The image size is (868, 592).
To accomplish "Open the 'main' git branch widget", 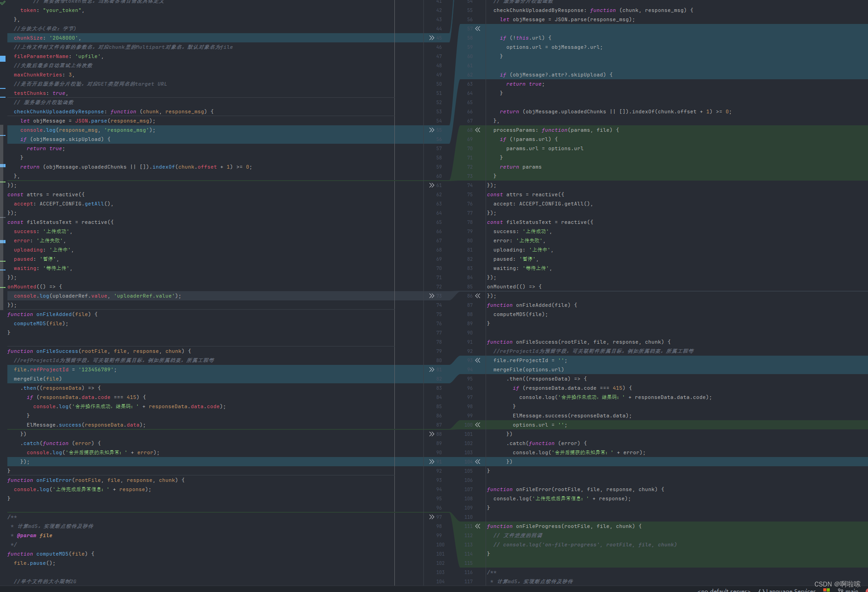I will pyautogui.click(x=848, y=590).
